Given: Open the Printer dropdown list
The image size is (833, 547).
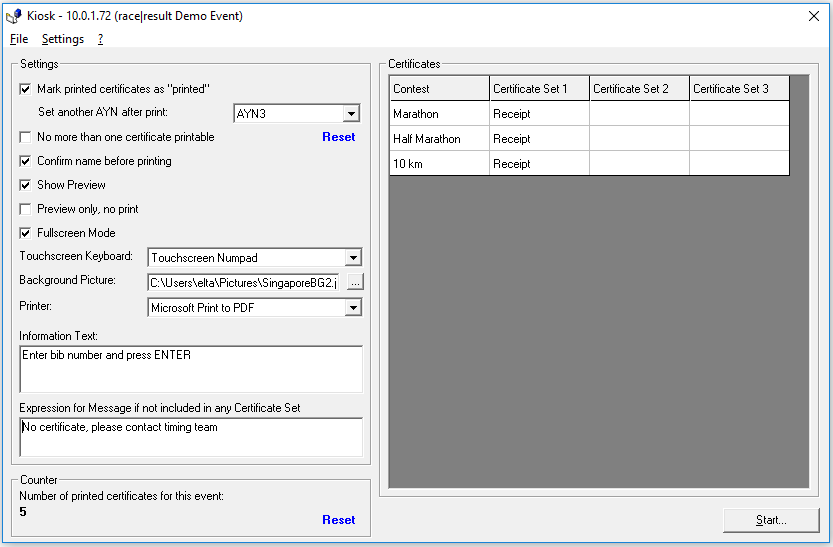Looking at the screenshot, I should tap(353, 308).
